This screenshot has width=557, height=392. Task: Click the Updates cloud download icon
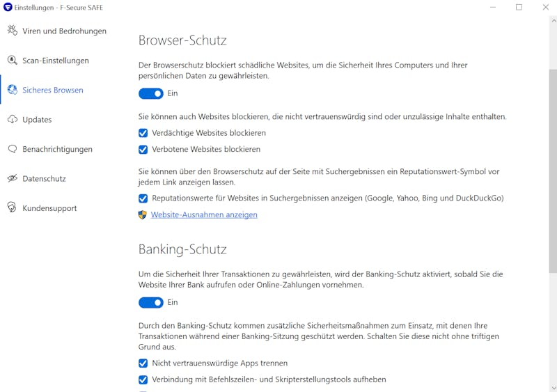pos(12,120)
